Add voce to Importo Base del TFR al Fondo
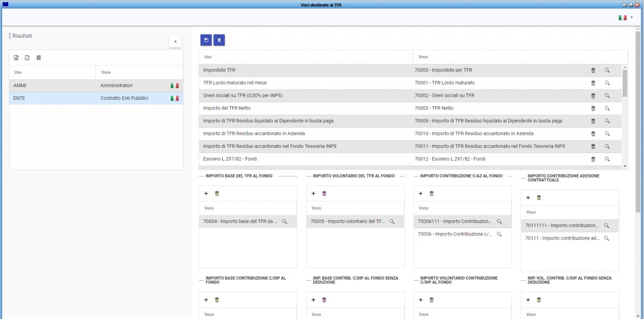Screen dimensions: 644x319 pyautogui.click(x=206, y=194)
